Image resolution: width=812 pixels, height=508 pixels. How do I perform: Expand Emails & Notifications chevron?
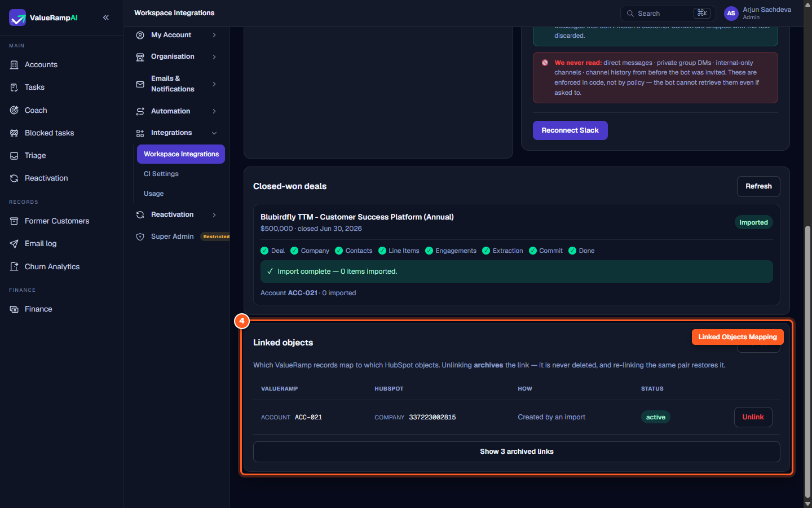pyautogui.click(x=214, y=84)
